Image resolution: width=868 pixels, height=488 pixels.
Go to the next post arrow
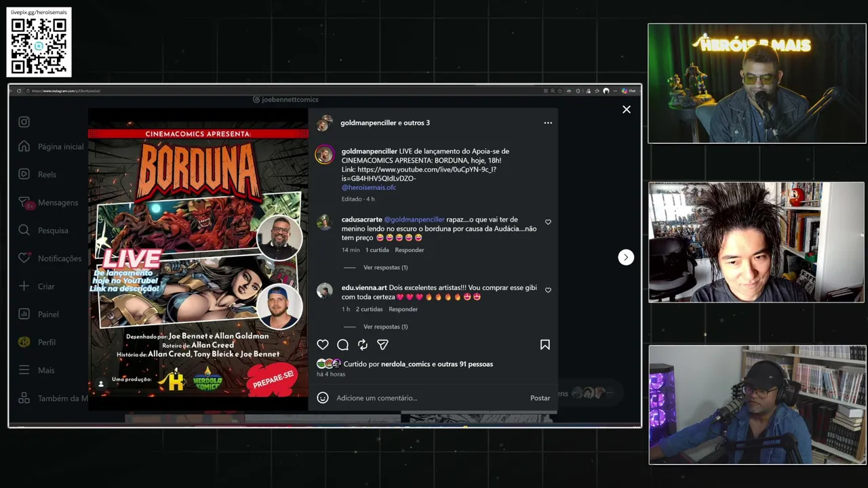pyautogui.click(x=626, y=257)
